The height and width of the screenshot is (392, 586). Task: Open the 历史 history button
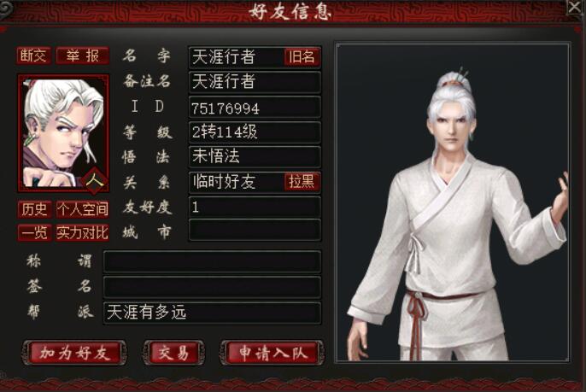[34, 209]
